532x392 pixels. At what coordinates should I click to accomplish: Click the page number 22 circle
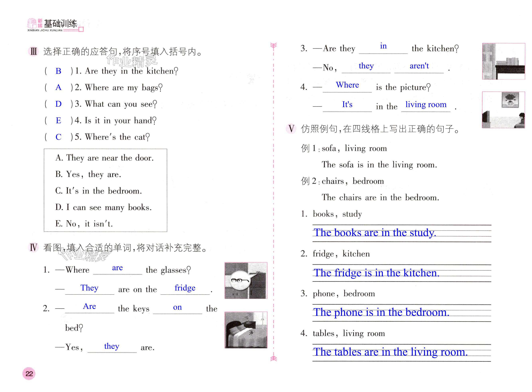click(x=29, y=374)
